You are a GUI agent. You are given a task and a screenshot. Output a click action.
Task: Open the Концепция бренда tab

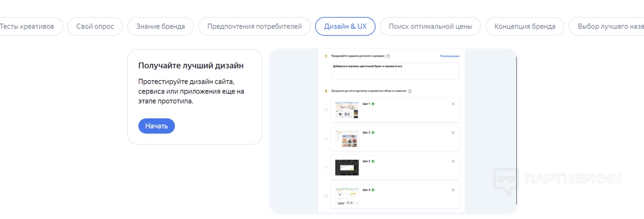pos(525,27)
